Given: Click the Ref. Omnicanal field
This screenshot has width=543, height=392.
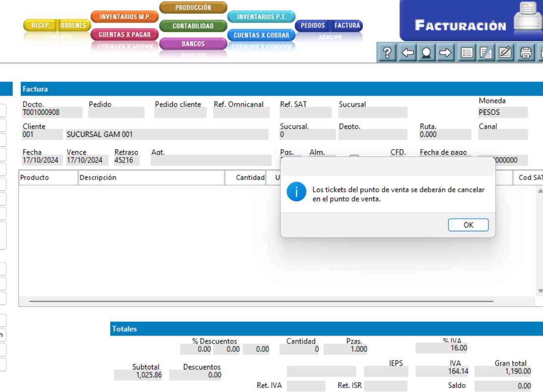Looking at the screenshot, I should coord(241,112).
